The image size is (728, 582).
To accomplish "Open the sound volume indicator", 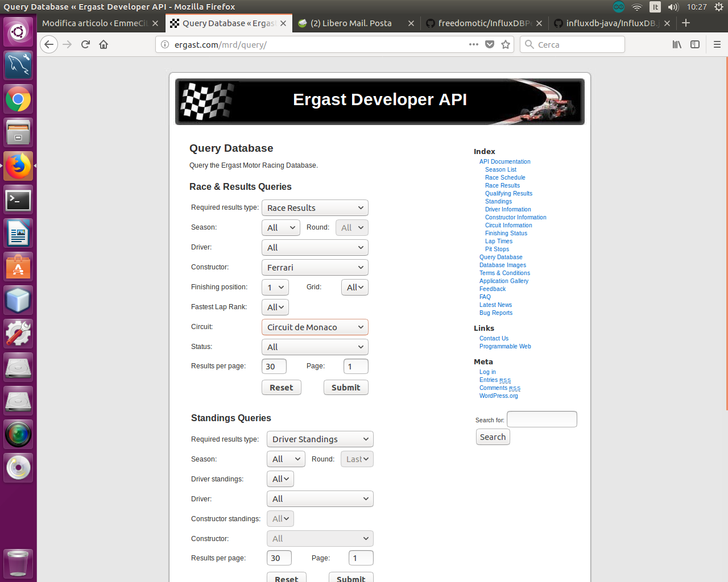I will (673, 7).
